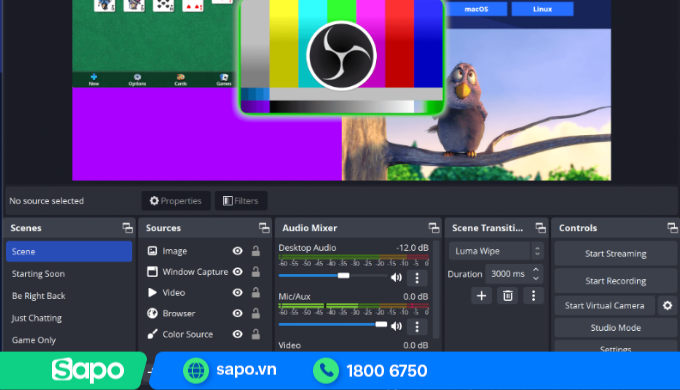Open source Filters button

coord(241,201)
